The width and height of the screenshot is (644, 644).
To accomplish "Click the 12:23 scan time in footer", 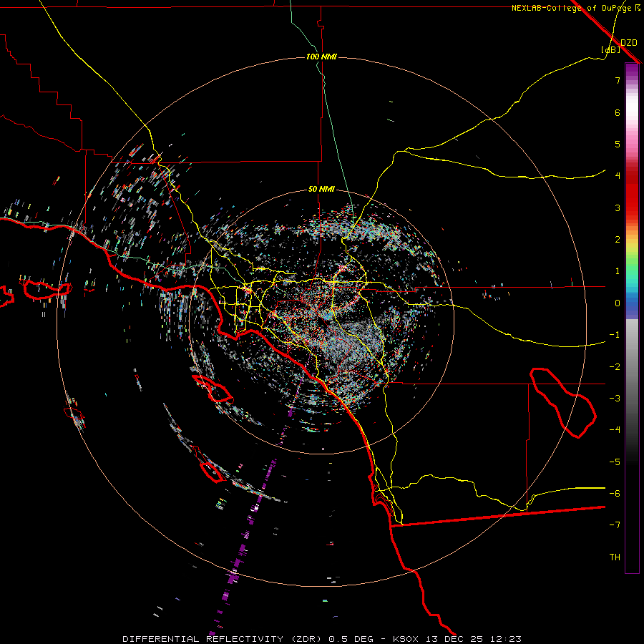I will pyautogui.click(x=505, y=639).
